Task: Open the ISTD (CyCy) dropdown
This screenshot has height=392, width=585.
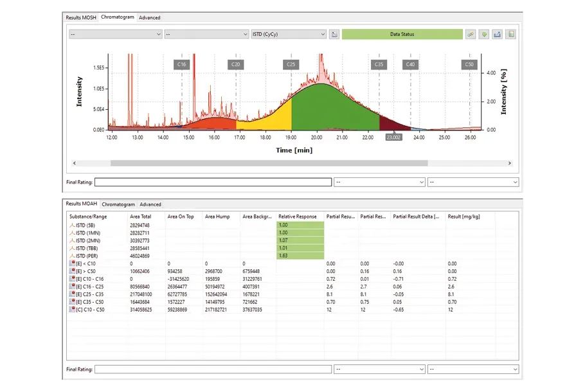Action: tap(289, 34)
